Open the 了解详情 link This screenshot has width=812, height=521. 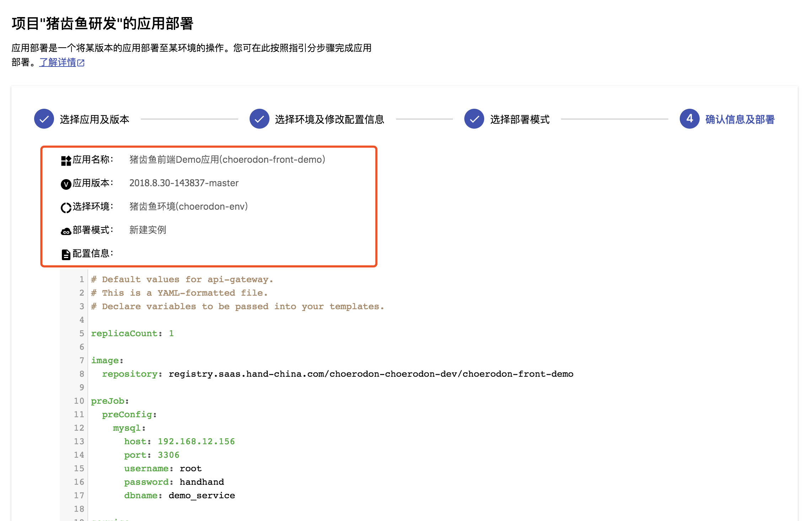[x=58, y=63]
